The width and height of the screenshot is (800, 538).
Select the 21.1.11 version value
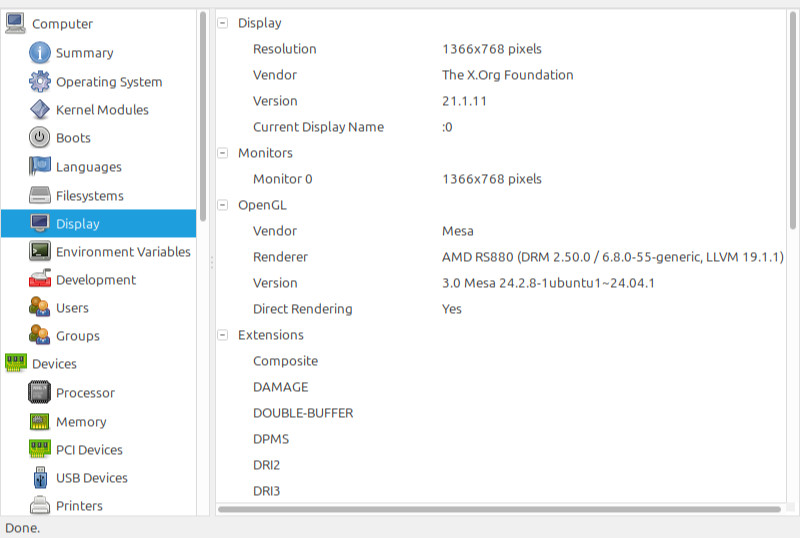464,101
